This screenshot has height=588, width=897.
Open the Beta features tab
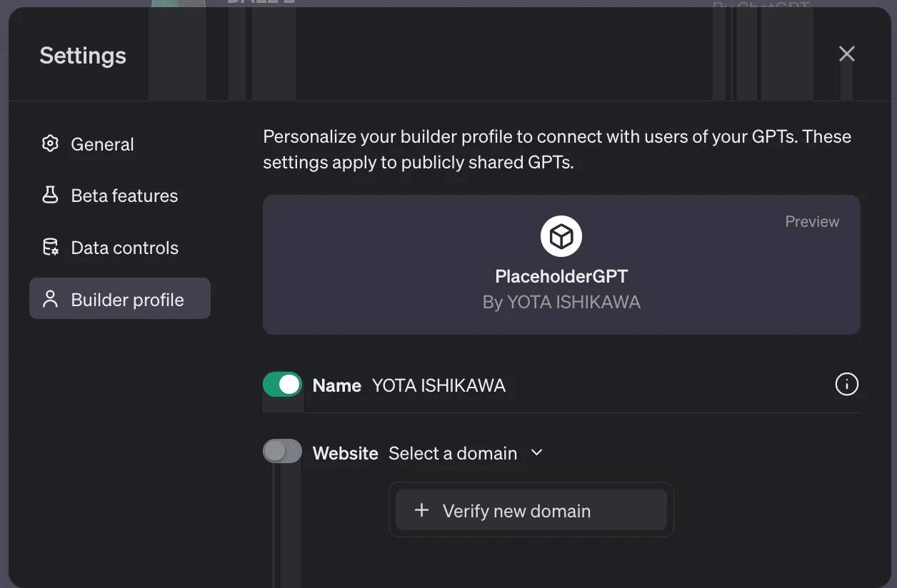(x=124, y=196)
